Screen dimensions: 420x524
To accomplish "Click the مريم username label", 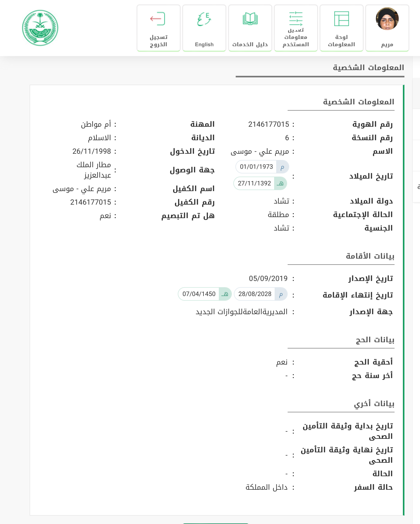I will [387, 44].
